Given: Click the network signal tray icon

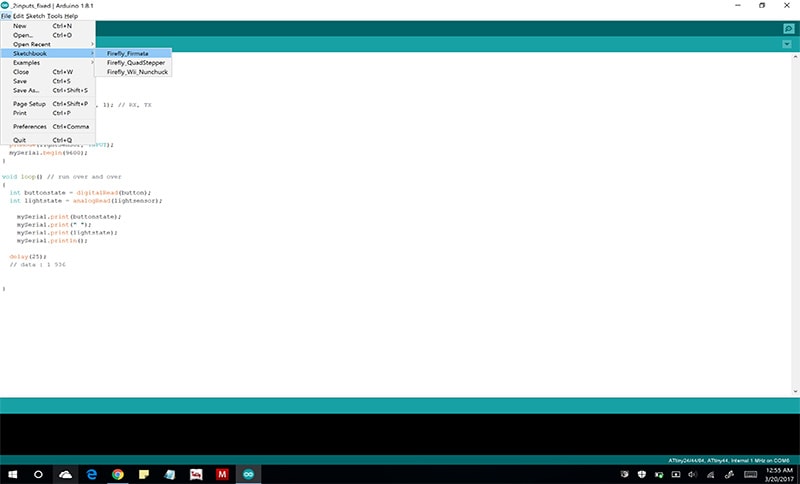Looking at the screenshot, I should pyautogui.click(x=710, y=474).
